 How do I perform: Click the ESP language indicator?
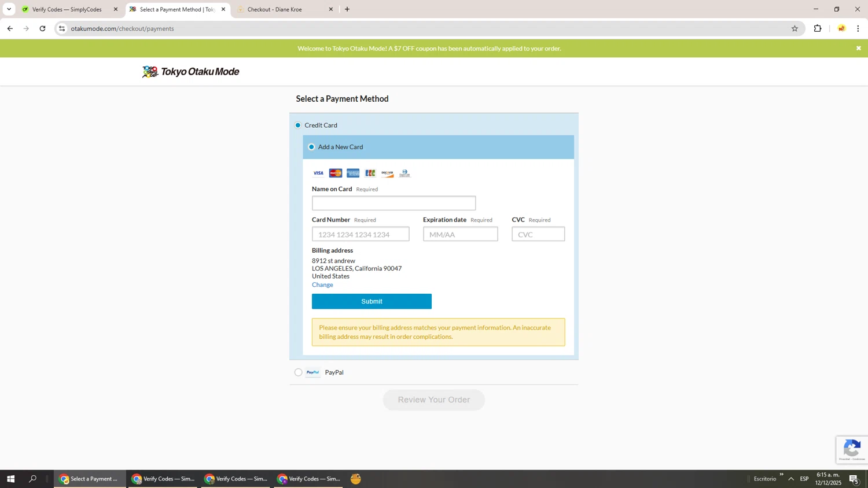804,479
